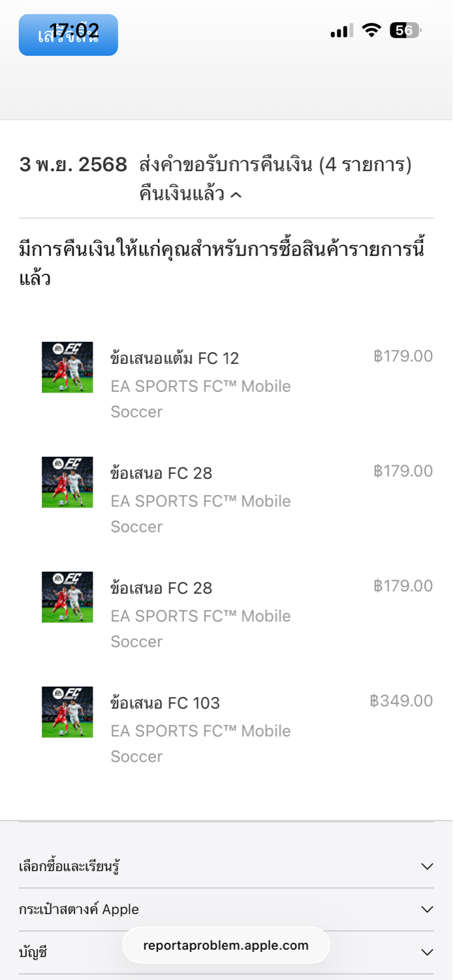Open the ข้อเสนอ FC 103 item title

(165, 703)
